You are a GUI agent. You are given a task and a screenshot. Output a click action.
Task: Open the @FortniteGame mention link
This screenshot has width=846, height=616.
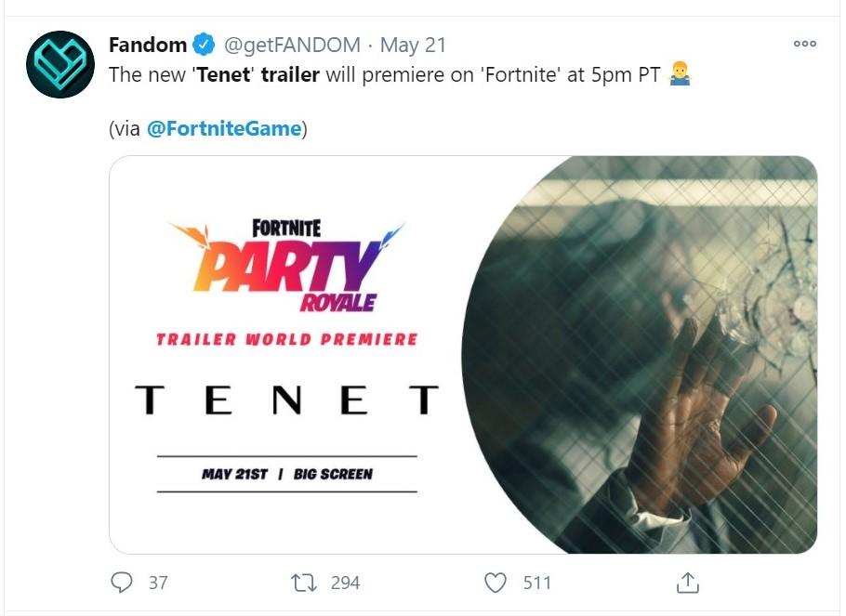coord(224,129)
